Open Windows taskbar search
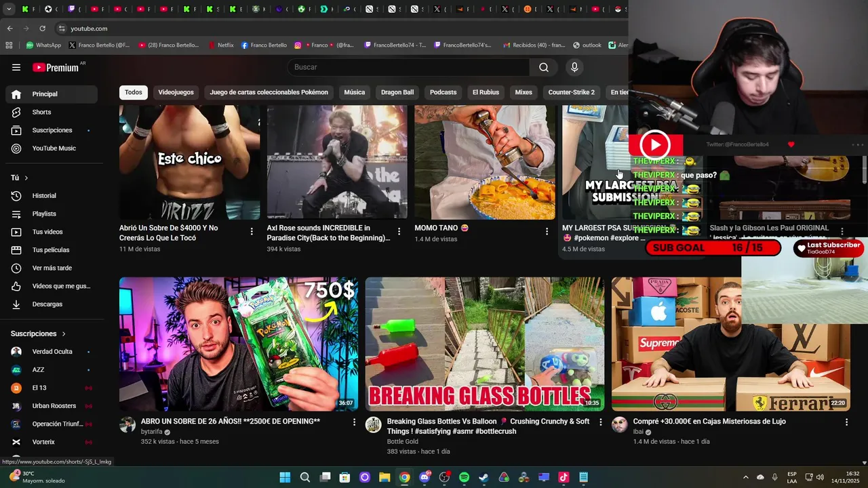This screenshot has height=488, width=868. [x=305, y=477]
